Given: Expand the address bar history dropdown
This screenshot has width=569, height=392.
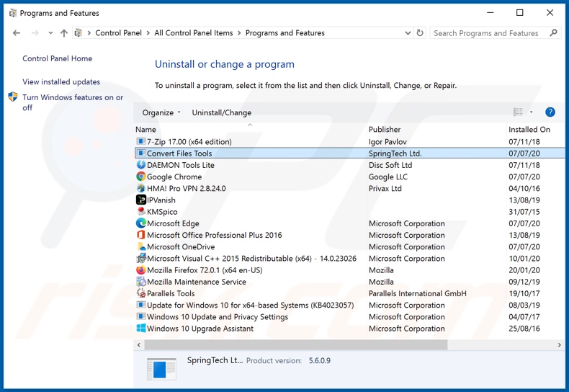Looking at the screenshot, I should 408,33.
